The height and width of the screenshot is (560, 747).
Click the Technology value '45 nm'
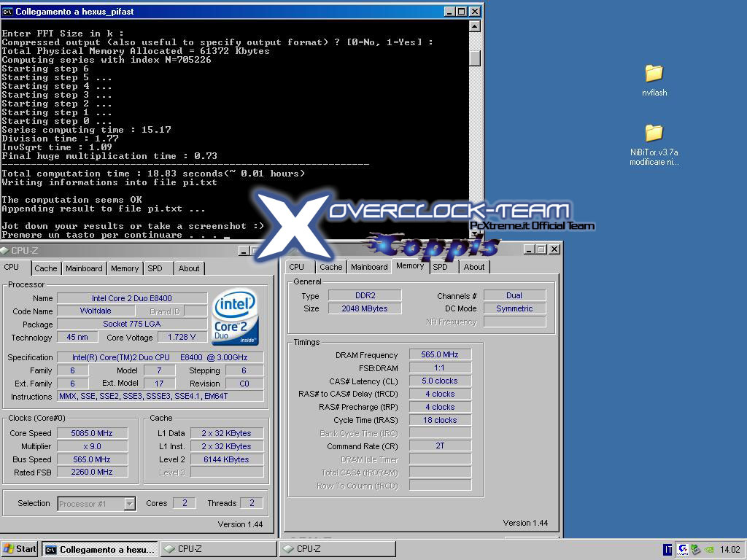[x=77, y=337]
